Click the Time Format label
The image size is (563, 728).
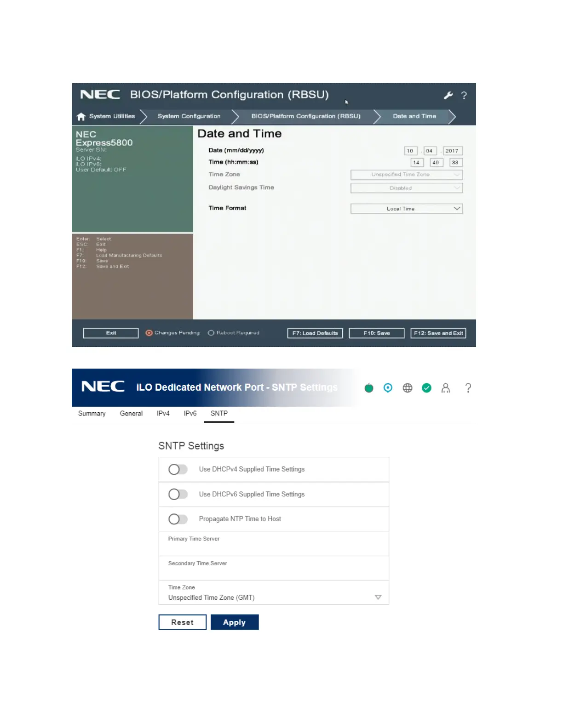227,208
